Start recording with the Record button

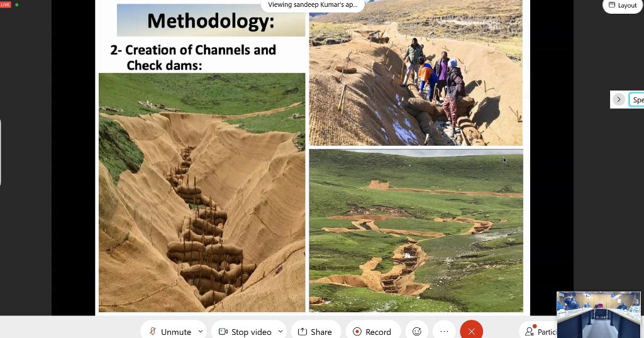pos(373,332)
